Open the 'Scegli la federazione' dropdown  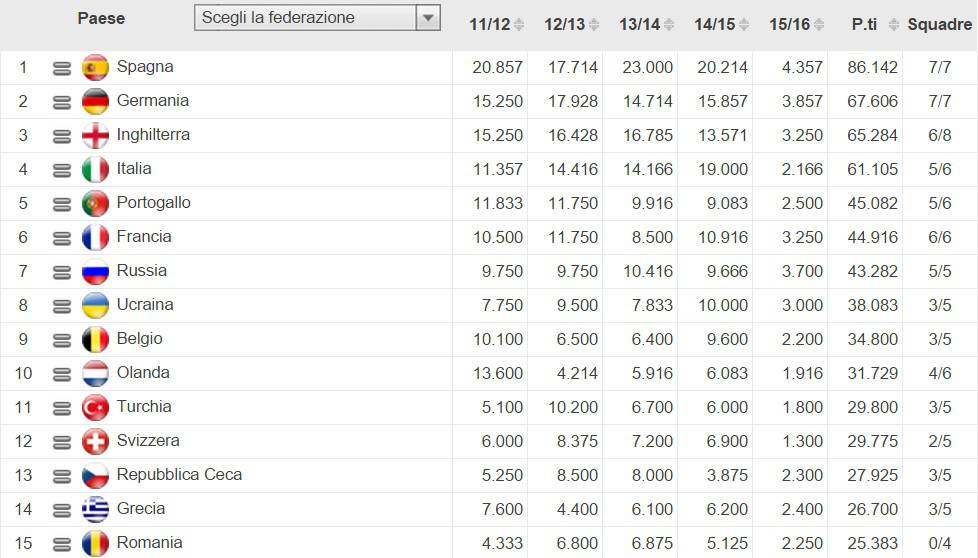click(317, 17)
